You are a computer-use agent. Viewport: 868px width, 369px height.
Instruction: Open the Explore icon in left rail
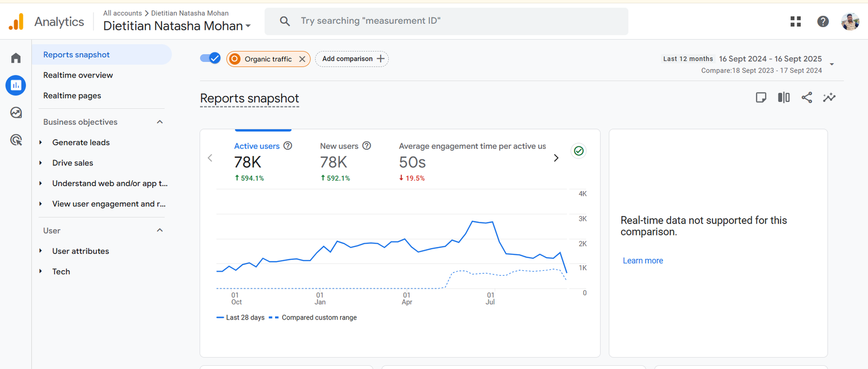point(16,112)
